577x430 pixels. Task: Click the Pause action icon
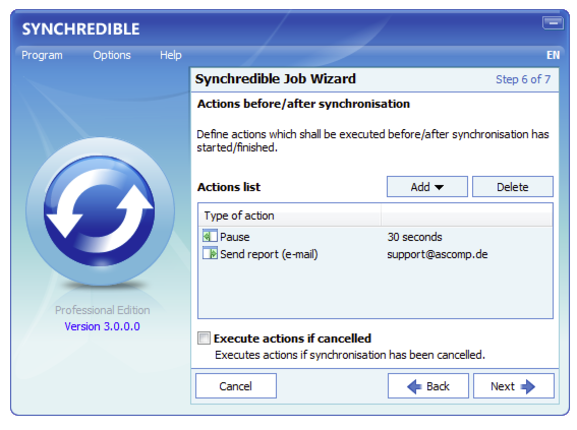(x=210, y=236)
